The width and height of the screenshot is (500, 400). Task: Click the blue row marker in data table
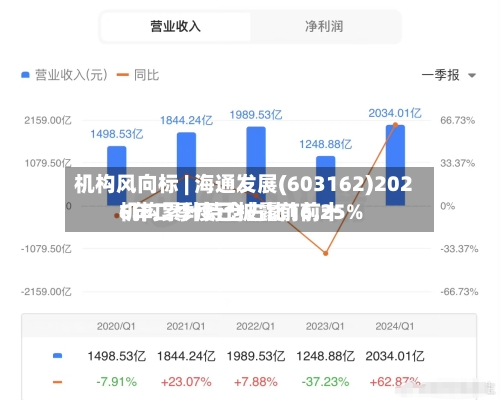(x=58, y=356)
